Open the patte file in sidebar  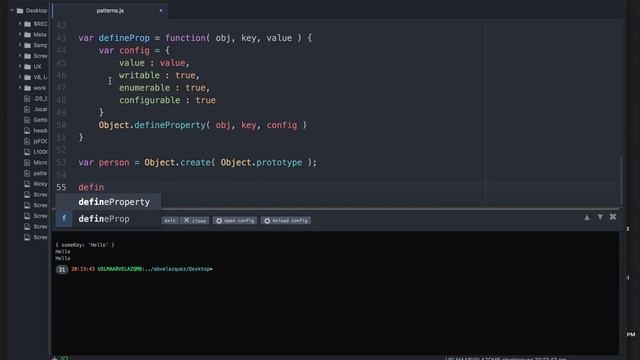[40, 173]
